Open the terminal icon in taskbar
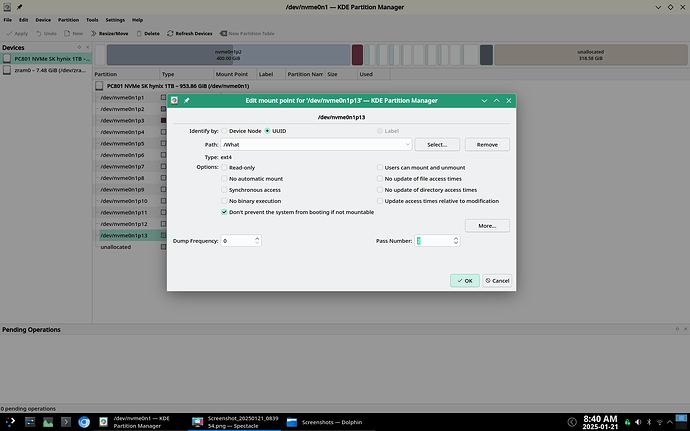 point(66,422)
